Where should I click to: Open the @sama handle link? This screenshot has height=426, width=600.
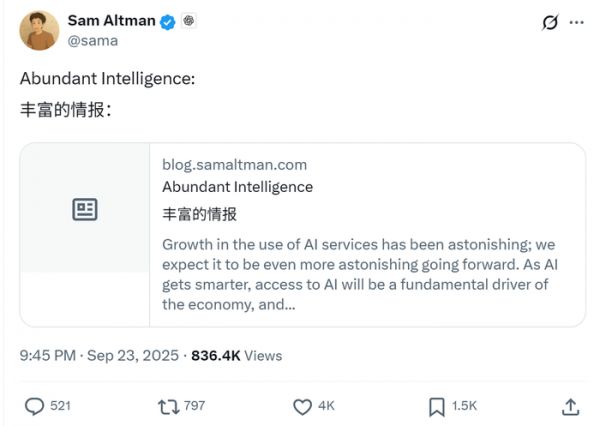92,40
